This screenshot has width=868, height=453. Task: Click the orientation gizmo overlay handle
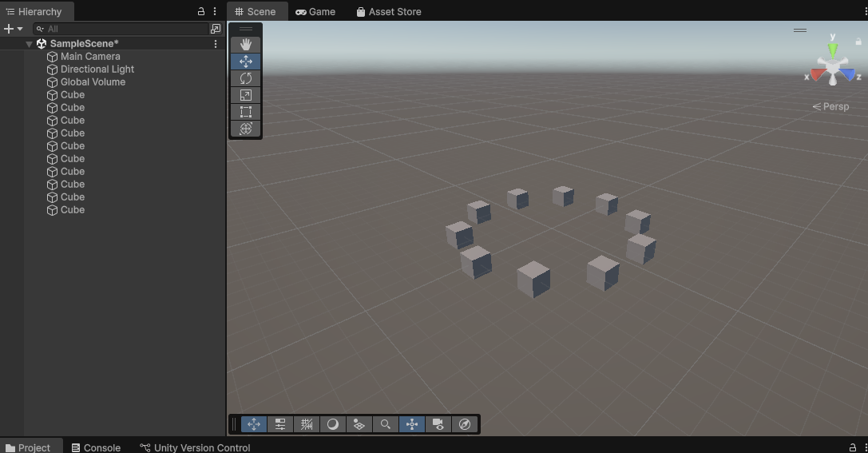800,30
